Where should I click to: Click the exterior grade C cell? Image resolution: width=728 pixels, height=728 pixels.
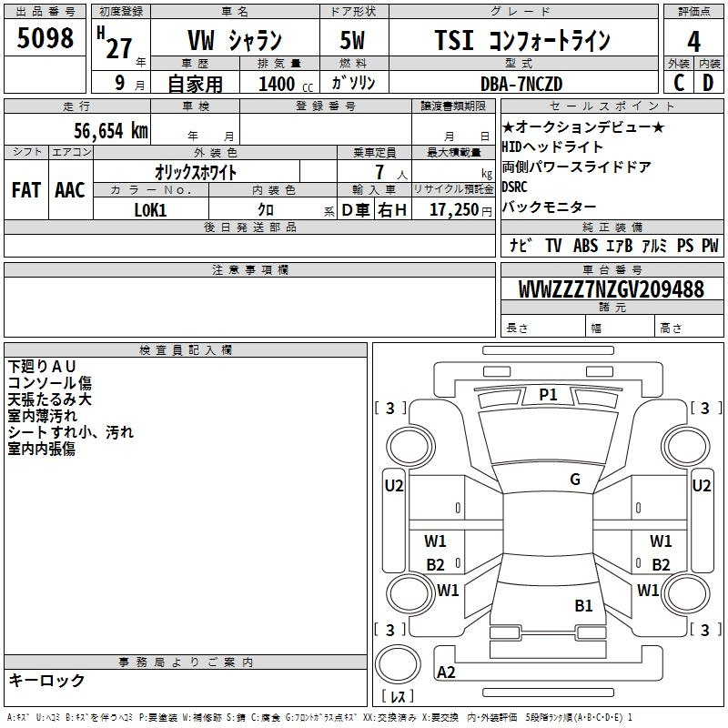678,83
